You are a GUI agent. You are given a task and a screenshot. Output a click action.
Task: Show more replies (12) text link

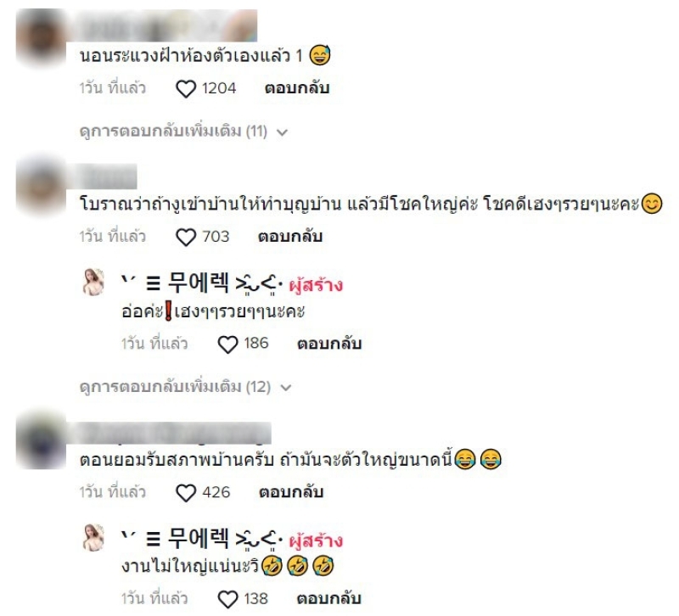[x=175, y=387]
